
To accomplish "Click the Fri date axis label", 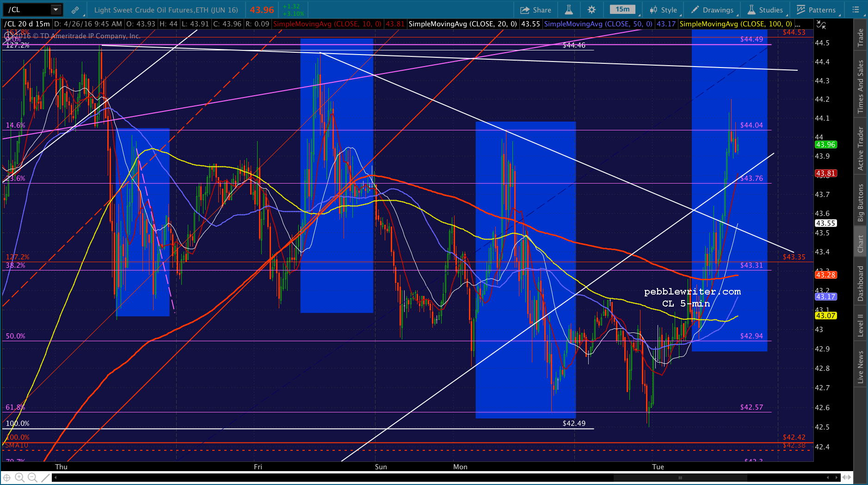I will click(258, 467).
